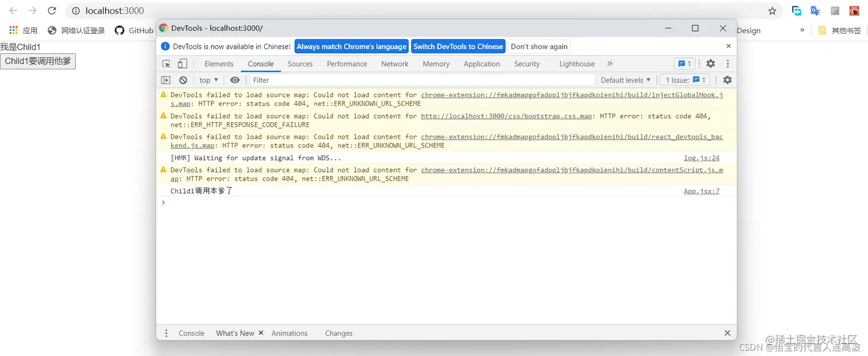
Task: Bookmark this page with the star icon
Action: point(772,11)
